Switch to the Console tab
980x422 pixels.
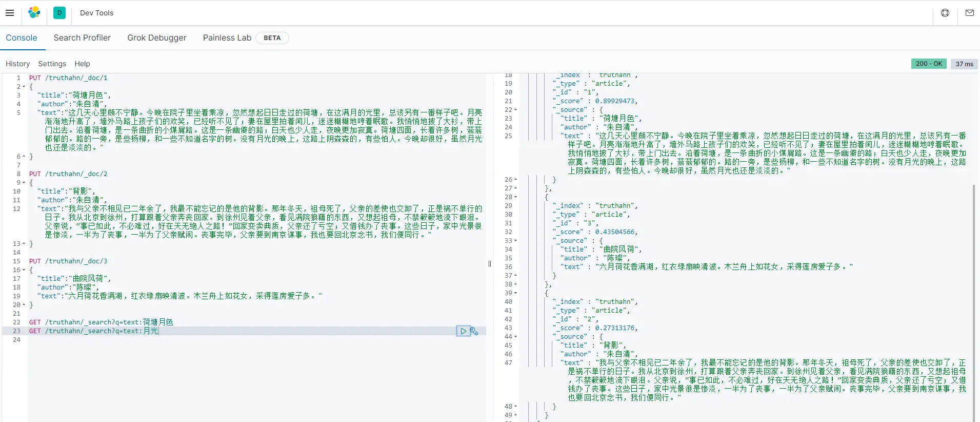point(22,38)
